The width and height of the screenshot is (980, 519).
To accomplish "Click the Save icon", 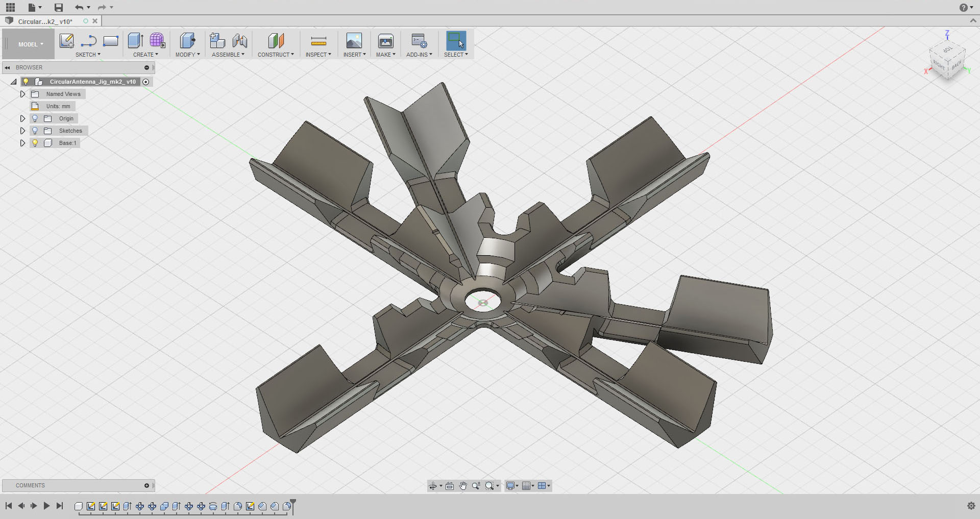I will click(59, 7).
